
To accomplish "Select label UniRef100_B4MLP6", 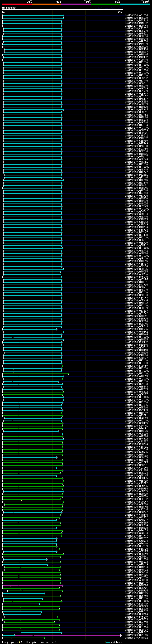I will tap(136, 117).
